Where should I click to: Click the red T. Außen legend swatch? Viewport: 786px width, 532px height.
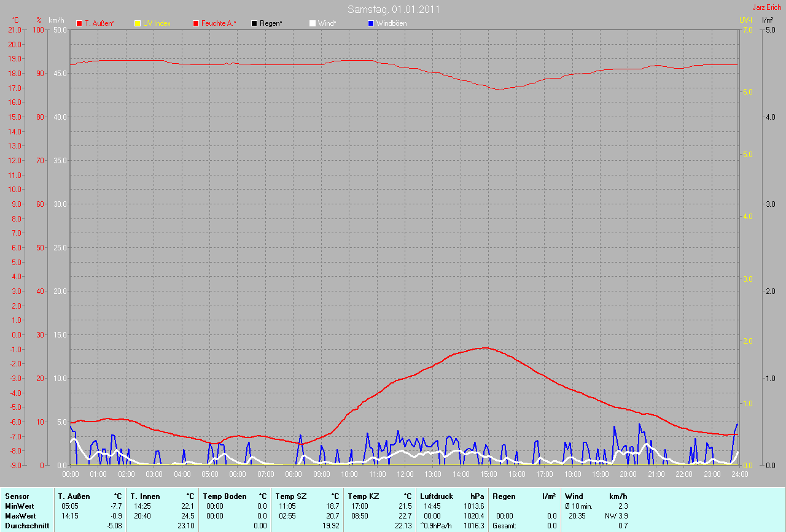coord(79,23)
